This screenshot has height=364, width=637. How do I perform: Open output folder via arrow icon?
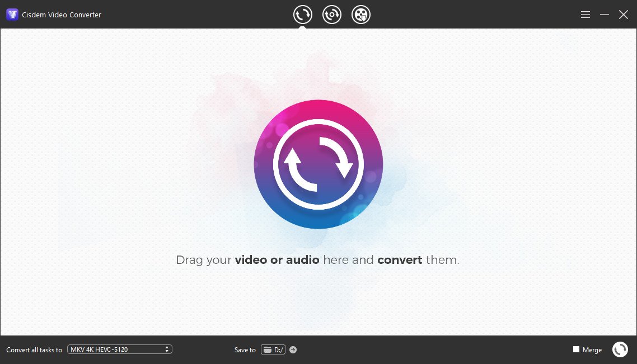(293, 350)
